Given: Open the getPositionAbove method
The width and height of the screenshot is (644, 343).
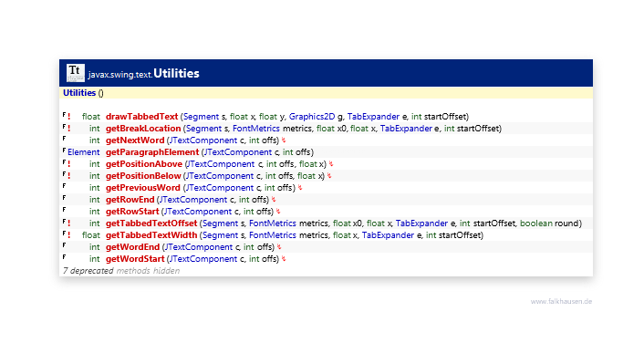Looking at the screenshot, I should point(144,164).
